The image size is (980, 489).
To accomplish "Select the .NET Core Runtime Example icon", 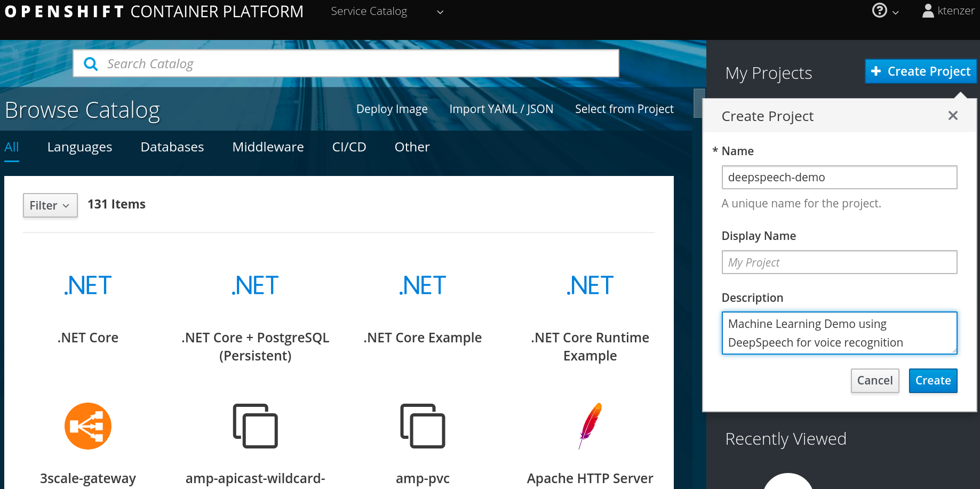I will (590, 285).
